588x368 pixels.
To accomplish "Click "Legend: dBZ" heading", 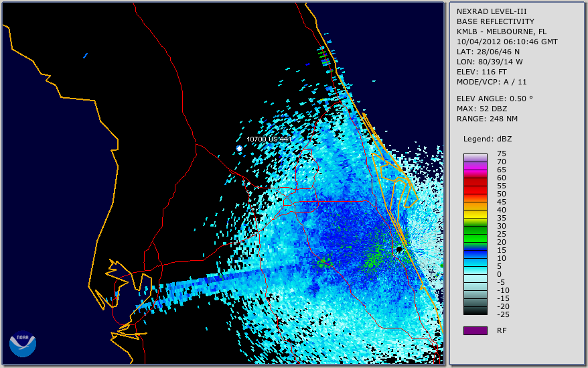I will click(488, 139).
